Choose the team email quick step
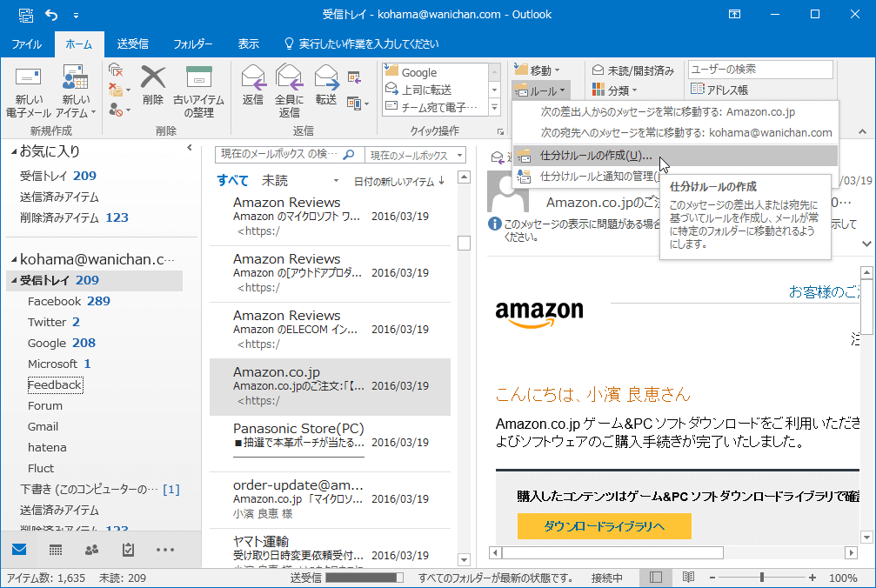876x588 pixels. coord(435,107)
